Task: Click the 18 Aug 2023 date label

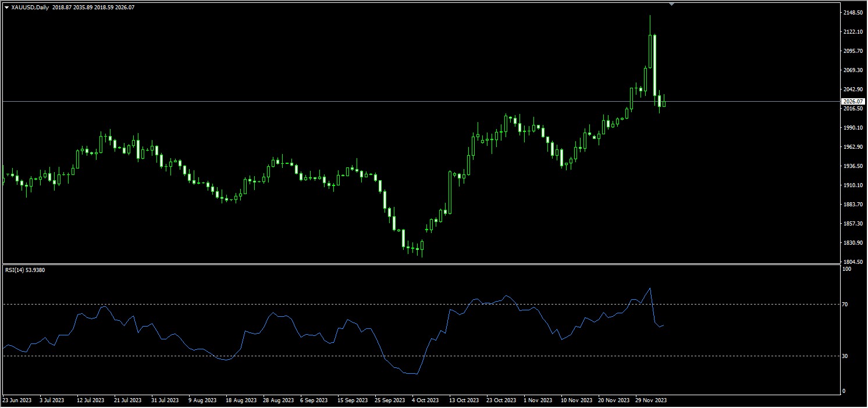Action: (241, 400)
